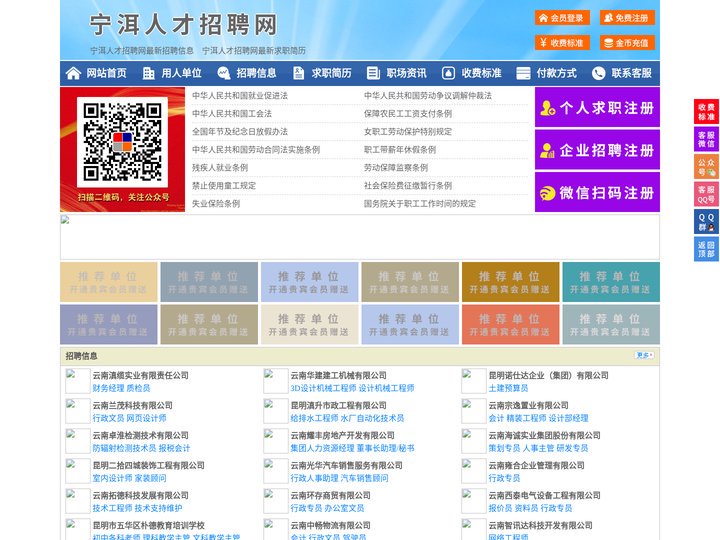Click the news icon beside 职场资讯

click(x=373, y=73)
